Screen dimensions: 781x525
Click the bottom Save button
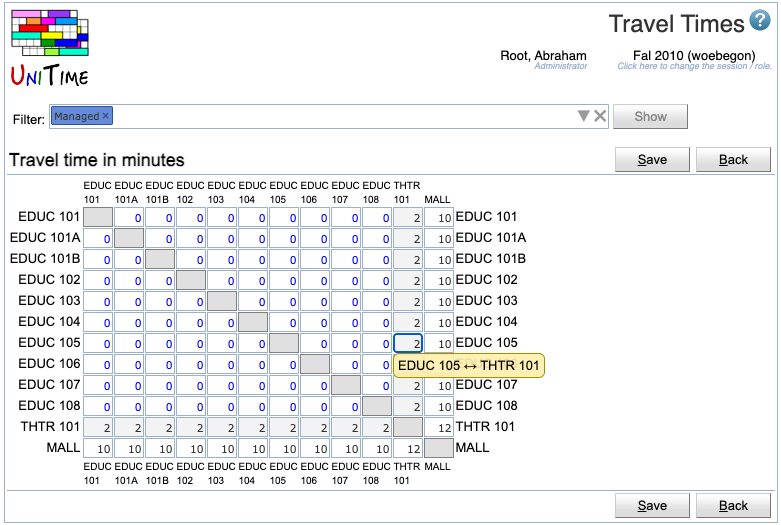652,506
